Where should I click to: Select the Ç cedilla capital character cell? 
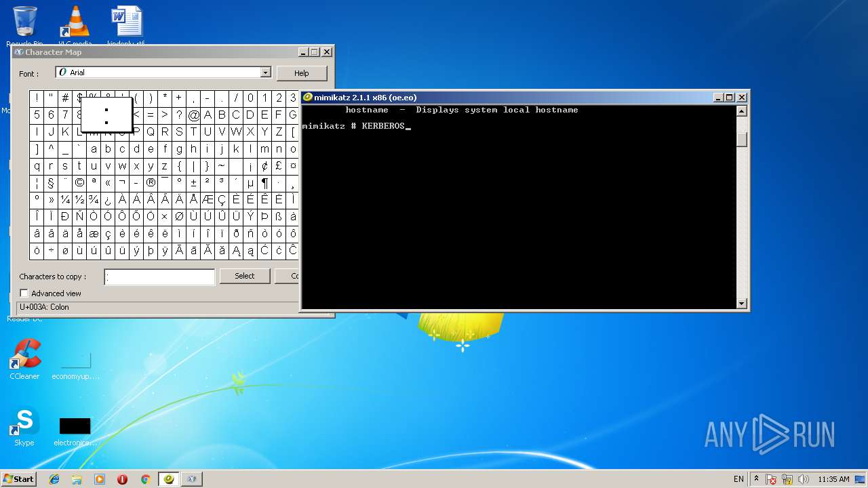coord(222,200)
